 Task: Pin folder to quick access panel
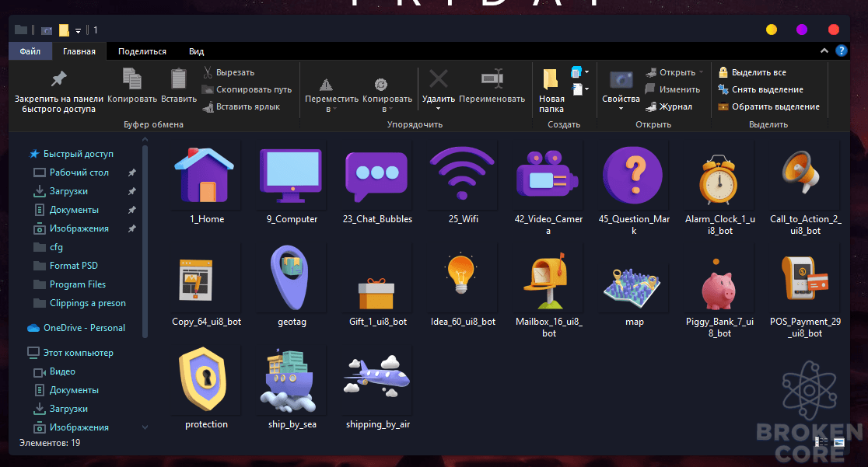(x=58, y=91)
